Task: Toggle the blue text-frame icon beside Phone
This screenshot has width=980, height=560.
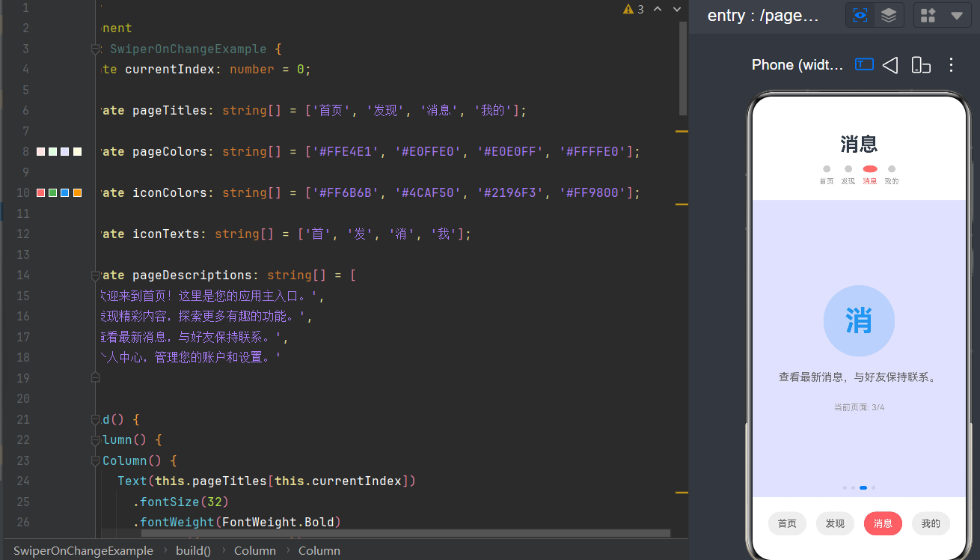Action: click(864, 64)
